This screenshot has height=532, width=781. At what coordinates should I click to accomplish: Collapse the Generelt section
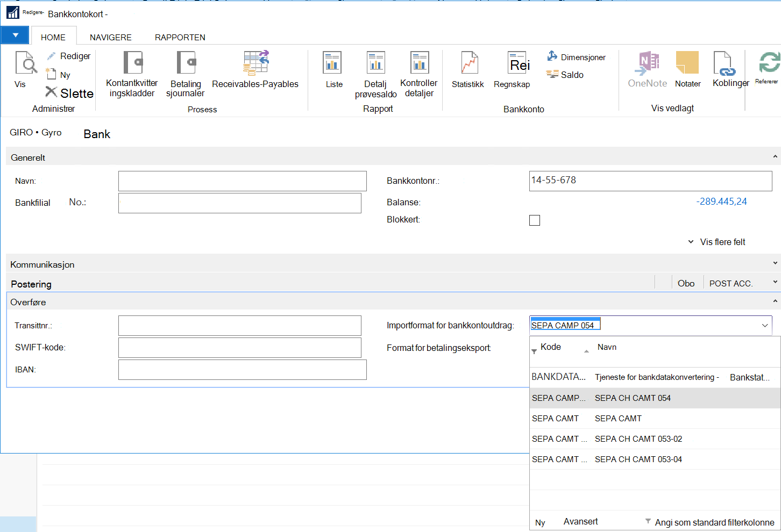tap(775, 156)
